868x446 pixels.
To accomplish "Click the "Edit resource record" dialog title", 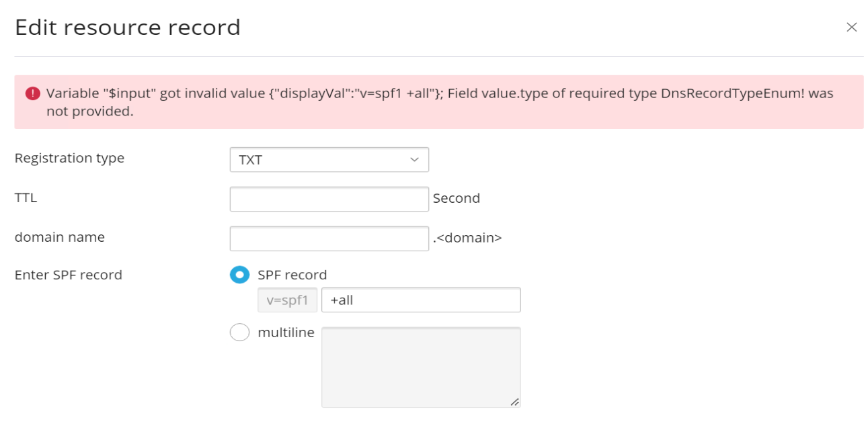I will click(128, 28).
